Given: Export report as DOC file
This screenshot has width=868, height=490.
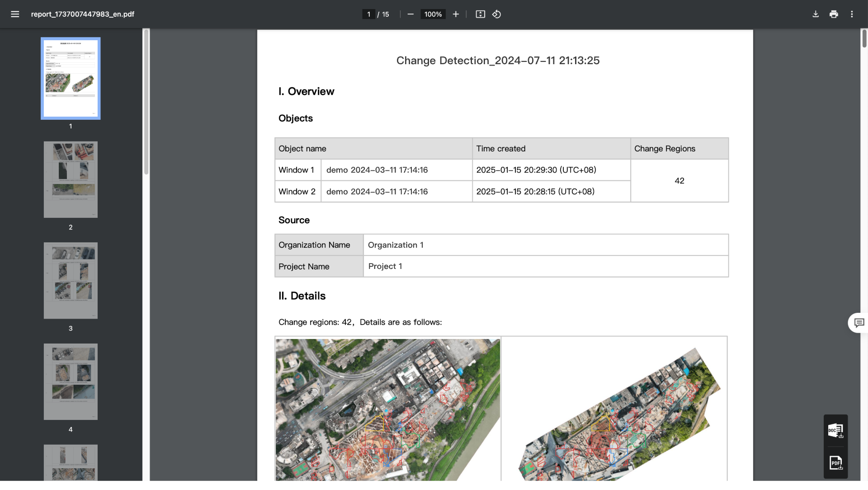Looking at the screenshot, I should (x=835, y=430).
